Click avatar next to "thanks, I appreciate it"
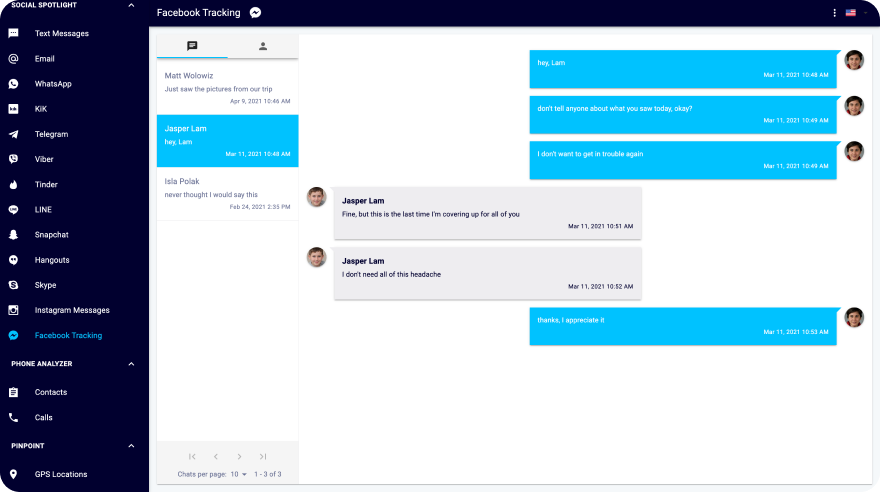 click(x=854, y=318)
